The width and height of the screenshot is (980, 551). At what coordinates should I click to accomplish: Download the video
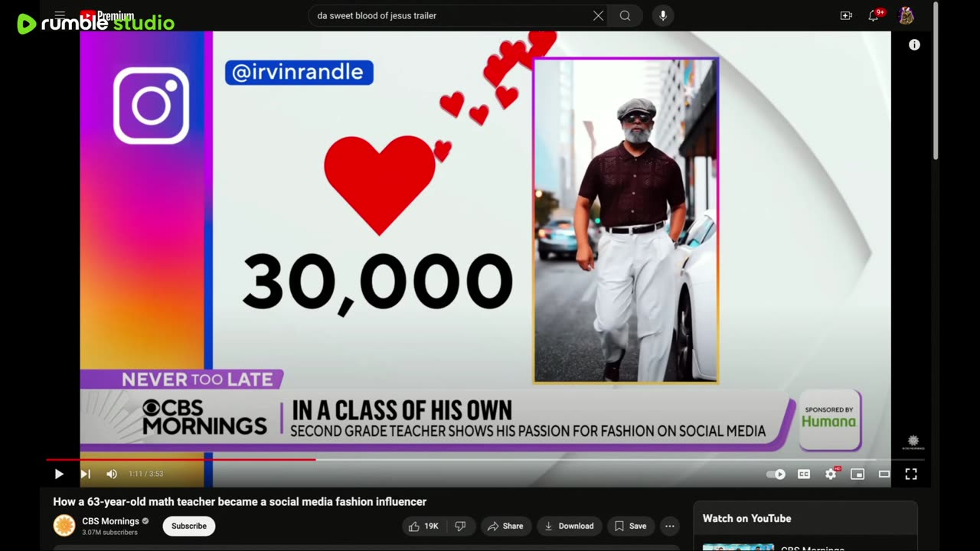569,526
